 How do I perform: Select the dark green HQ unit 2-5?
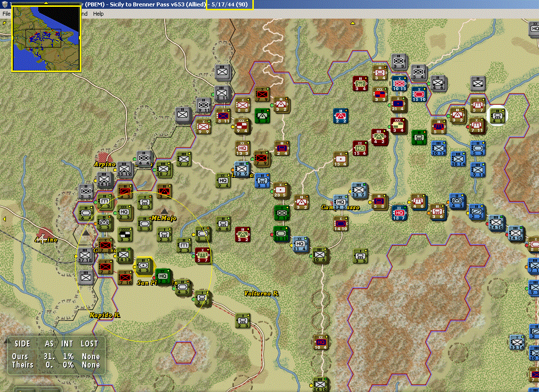tap(163, 277)
